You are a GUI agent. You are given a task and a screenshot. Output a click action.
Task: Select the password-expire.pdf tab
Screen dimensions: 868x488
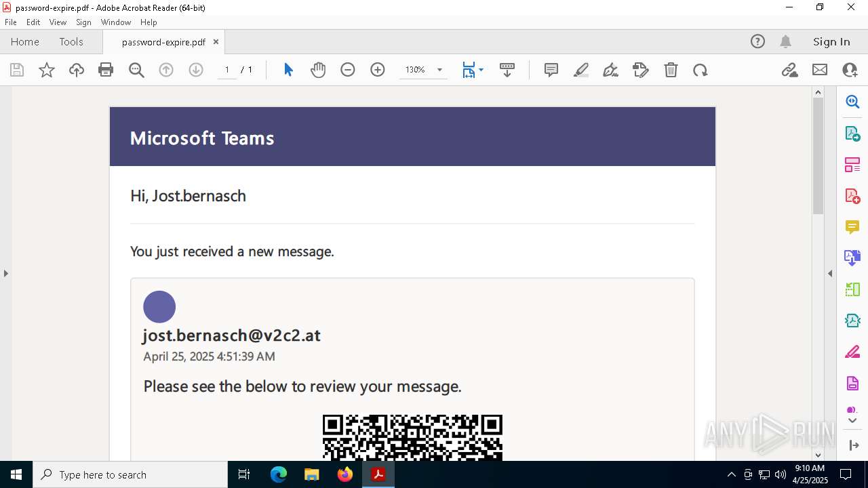pyautogui.click(x=163, y=42)
